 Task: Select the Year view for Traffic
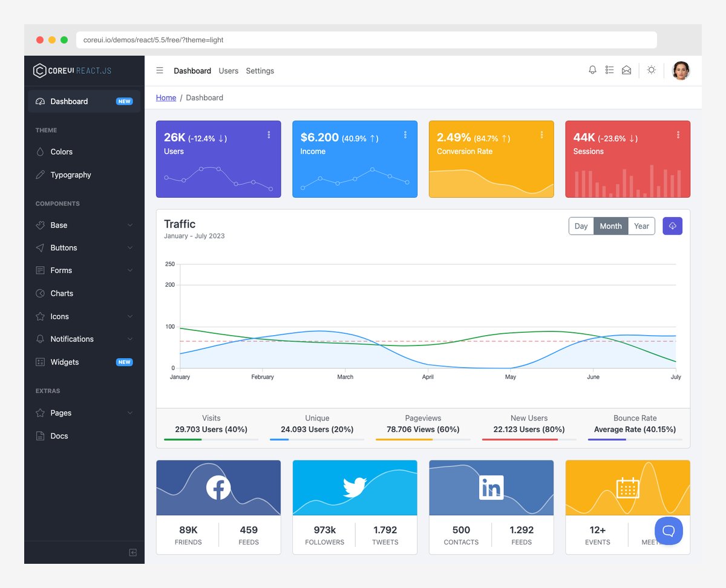coord(641,226)
